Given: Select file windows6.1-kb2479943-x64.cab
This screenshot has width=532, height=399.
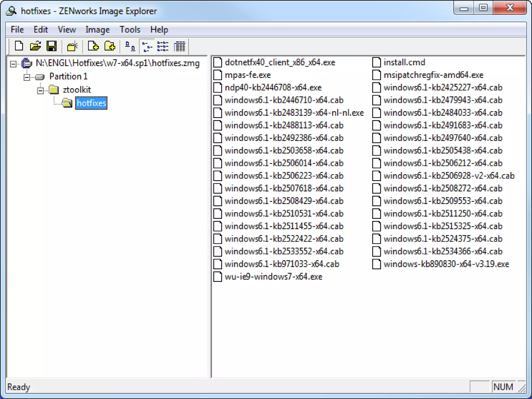Looking at the screenshot, I should point(443,100).
